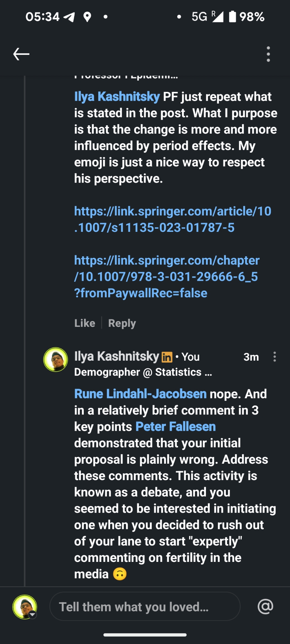Focus the "Tell them what you loved" field
This screenshot has width=290, height=644.
tap(145, 607)
